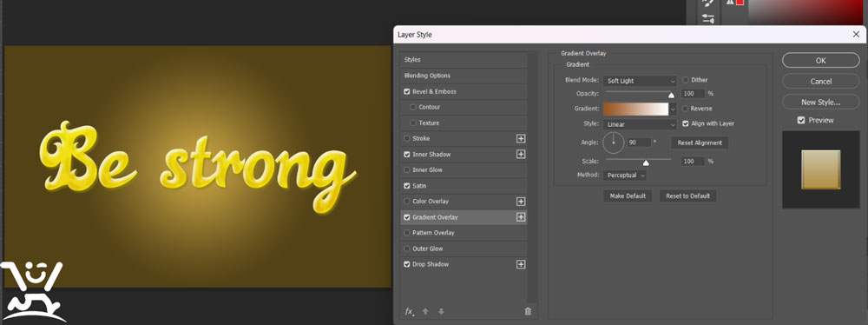Screen dimensions: 868x325
Task: Add another Color Overlay with plus icon
Action: coord(520,202)
